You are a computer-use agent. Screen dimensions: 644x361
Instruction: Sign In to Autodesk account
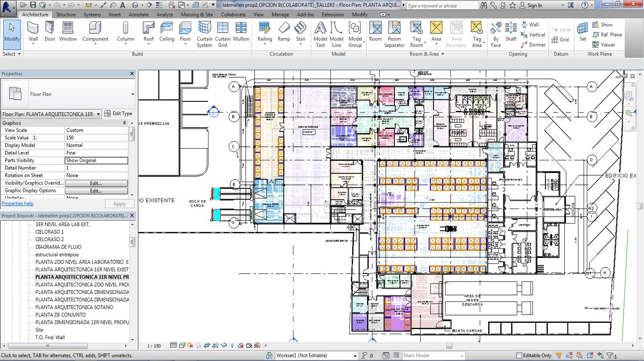(531, 5)
